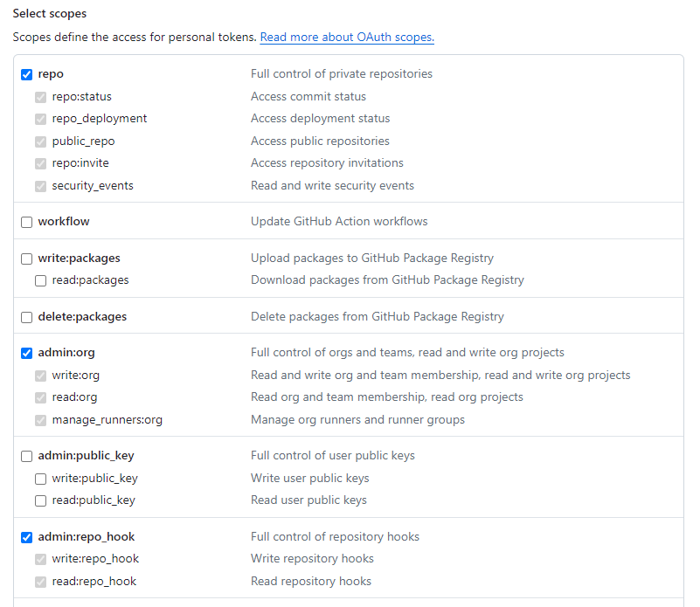The width and height of the screenshot is (700, 607).
Task: Click the admin:public_key label text
Action: coord(87,456)
